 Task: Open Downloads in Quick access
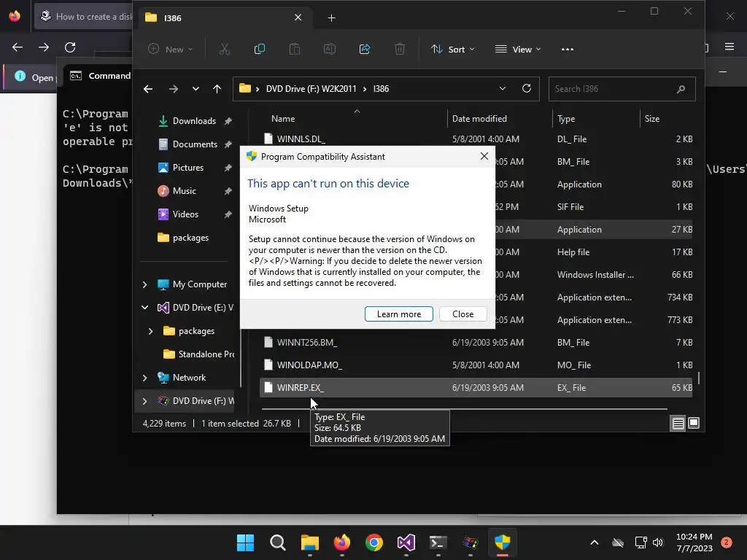click(x=194, y=121)
